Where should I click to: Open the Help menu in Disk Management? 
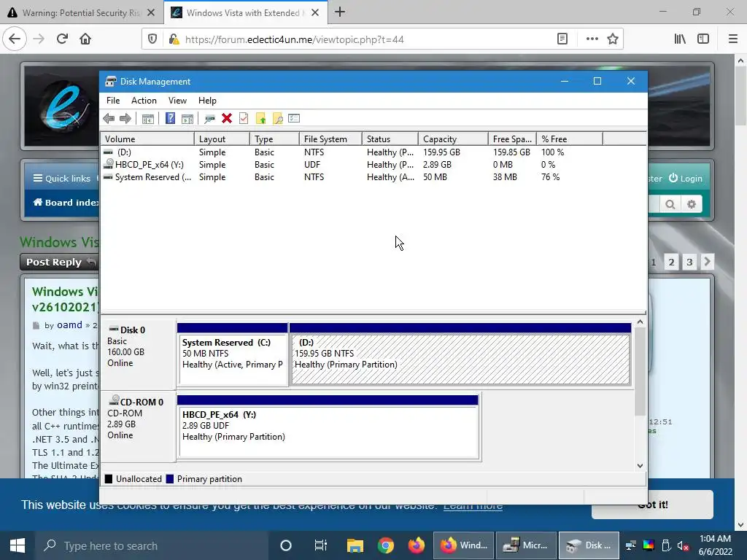tap(207, 101)
